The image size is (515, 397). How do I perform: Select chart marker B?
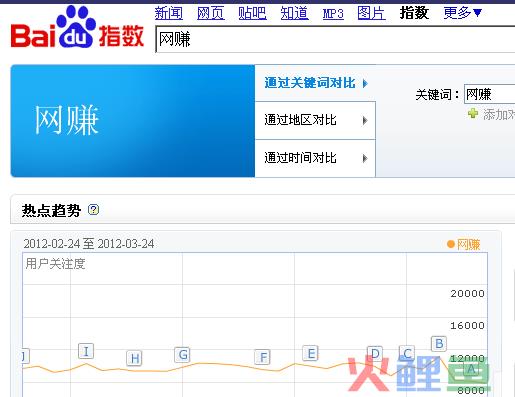(x=439, y=344)
